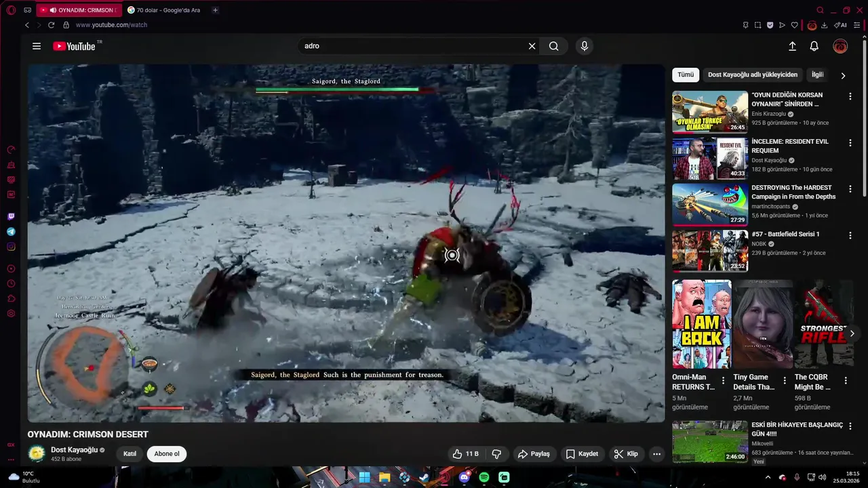The width and height of the screenshot is (868, 488).
Task: Open Instagram in the Opera sidebar
Action: [x=11, y=247]
